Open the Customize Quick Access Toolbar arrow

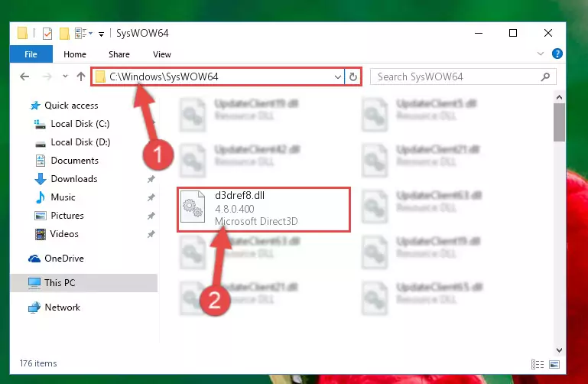pyautogui.click(x=101, y=34)
